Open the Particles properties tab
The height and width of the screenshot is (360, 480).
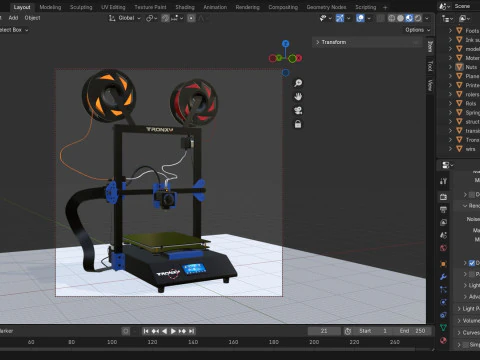pyautogui.click(x=443, y=289)
